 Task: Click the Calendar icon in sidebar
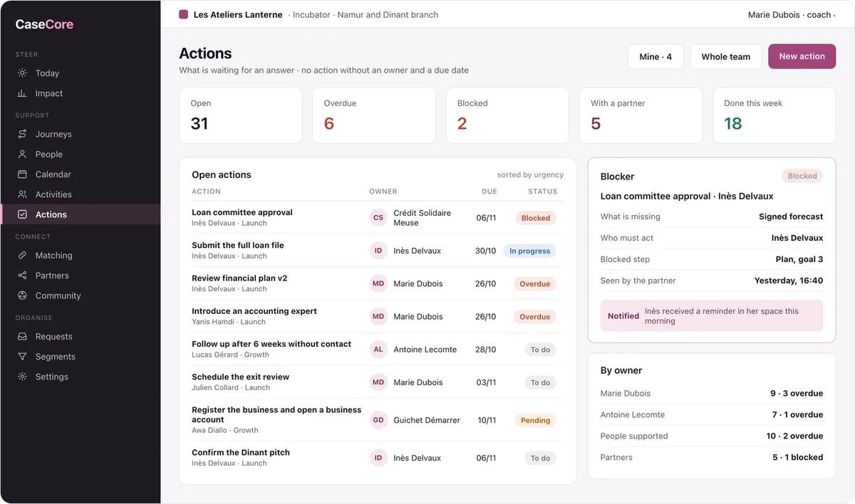point(22,174)
